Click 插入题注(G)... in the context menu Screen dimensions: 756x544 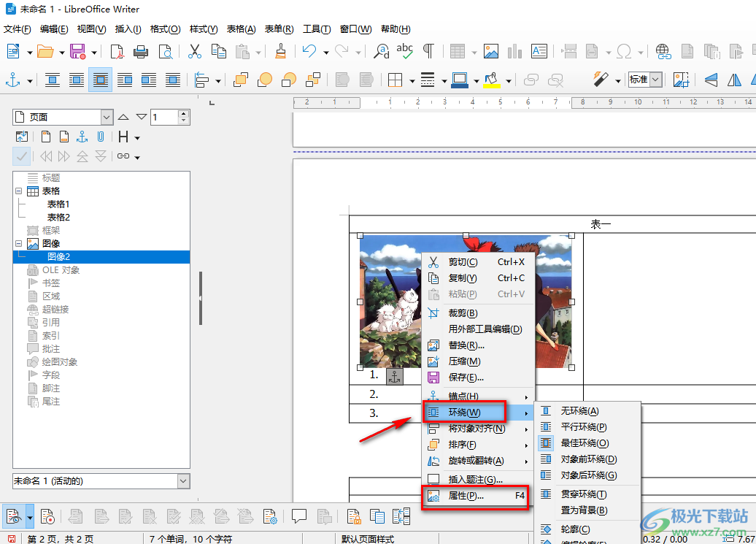(478, 479)
